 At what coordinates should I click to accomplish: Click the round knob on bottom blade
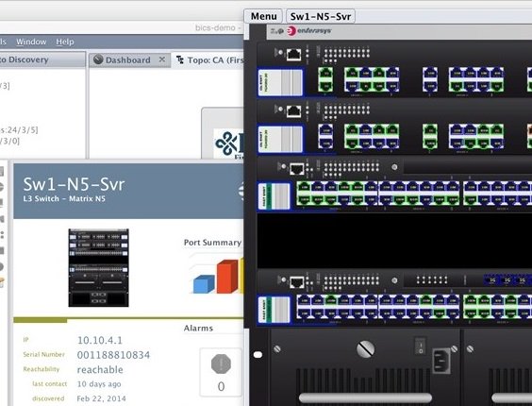point(394,280)
